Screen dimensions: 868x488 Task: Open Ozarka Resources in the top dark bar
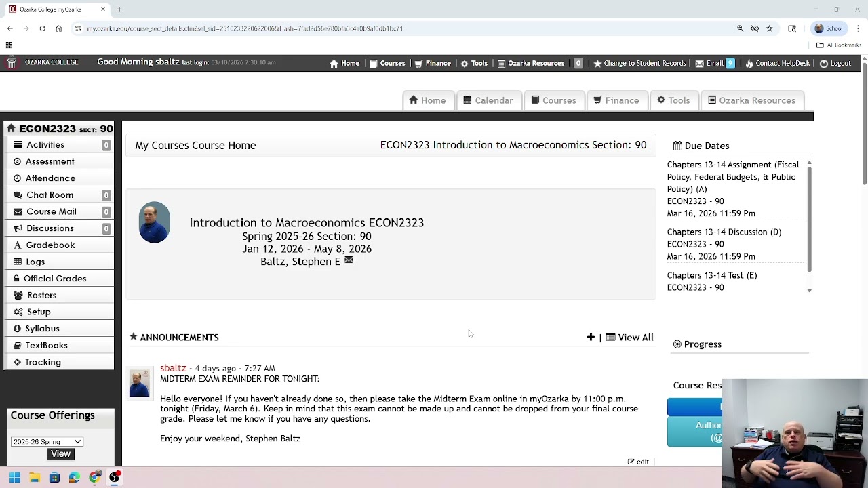[x=531, y=63]
